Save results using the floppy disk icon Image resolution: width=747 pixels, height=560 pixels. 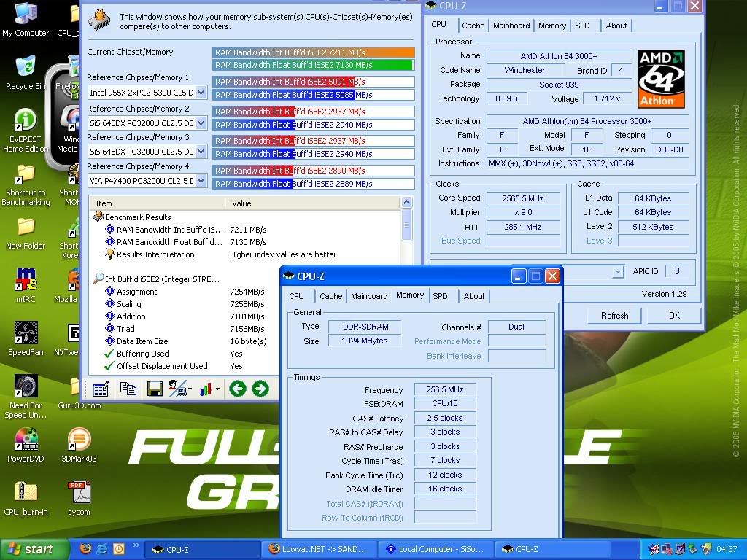click(x=155, y=389)
